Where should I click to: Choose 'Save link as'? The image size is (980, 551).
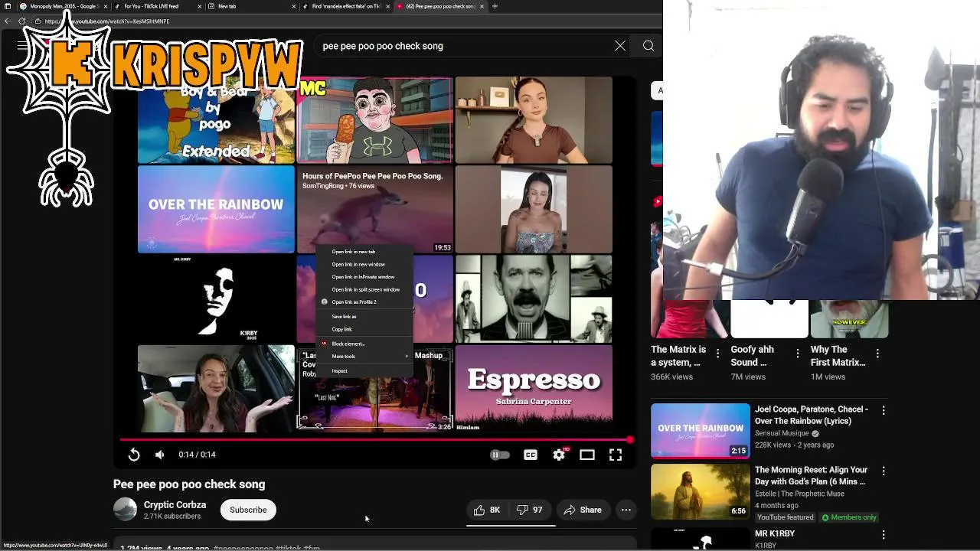(364, 317)
